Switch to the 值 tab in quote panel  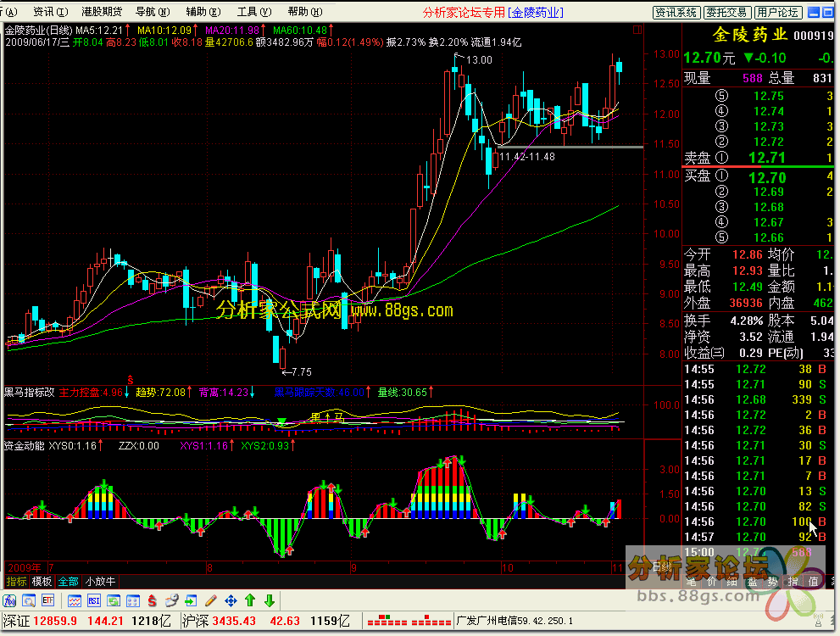pos(813,582)
